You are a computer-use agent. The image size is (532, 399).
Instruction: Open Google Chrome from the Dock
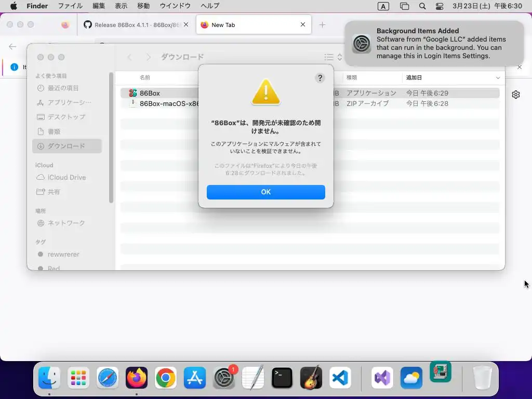click(x=166, y=378)
